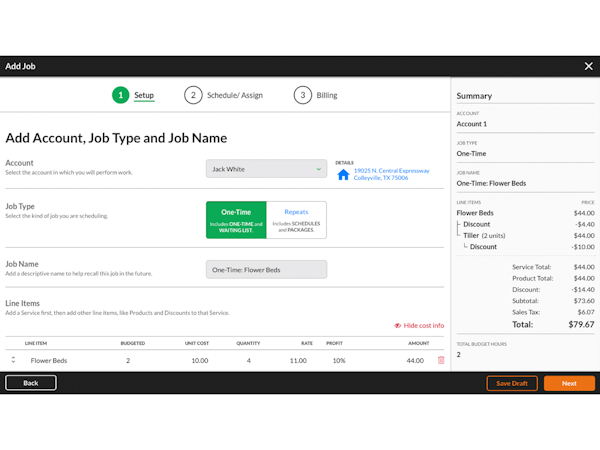Click the budgeted value 2 in Flower Beds row

click(128, 360)
